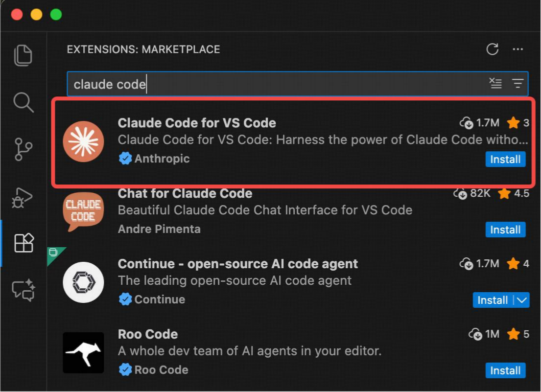Install Claude Code for VS Code
This screenshot has width=541, height=392.
click(505, 159)
